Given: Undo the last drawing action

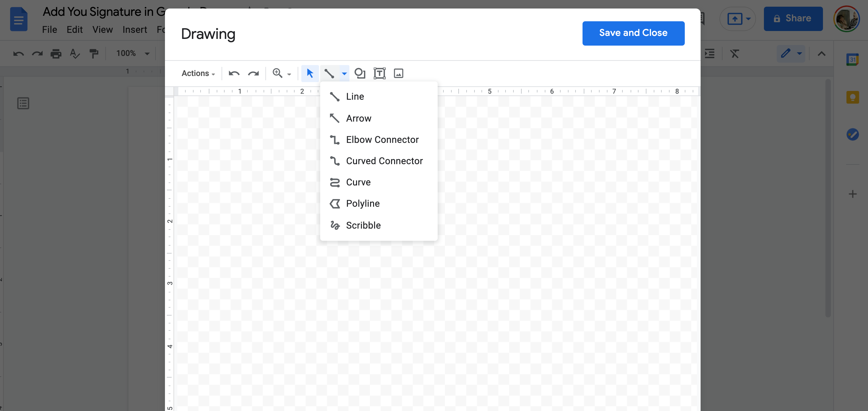Looking at the screenshot, I should [x=233, y=73].
